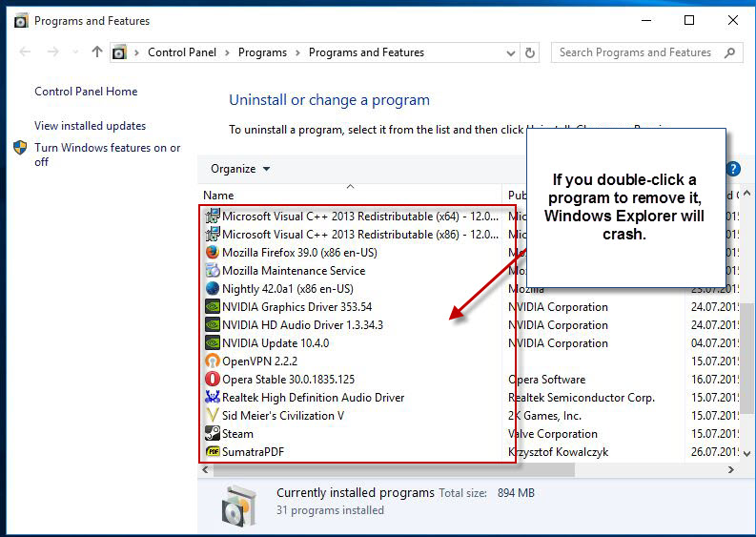Click the OpenVPN 2.2.2 icon
This screenshot has width=756, height=537.
pyautogui.click(x=213, y=361)
